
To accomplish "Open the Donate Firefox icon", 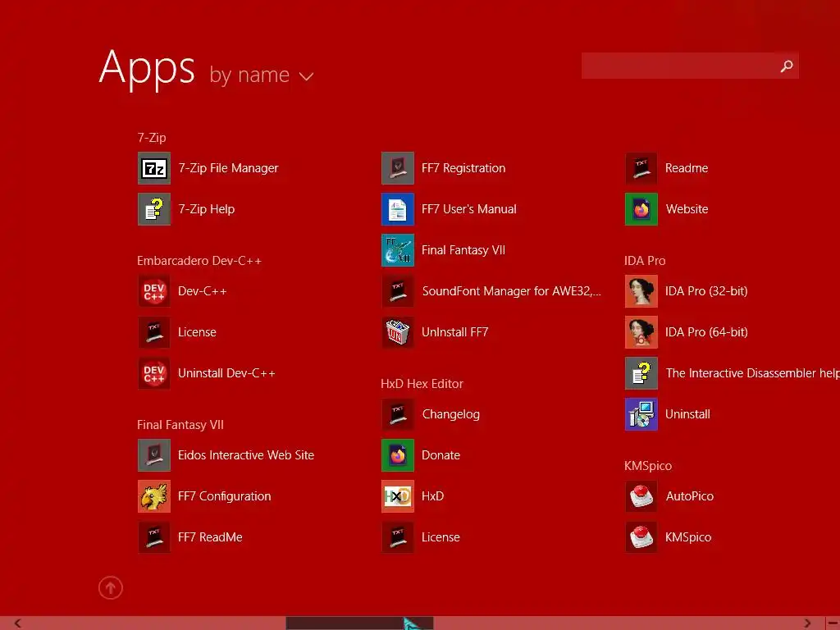I will pyautogui.click(x=398, y=454).
